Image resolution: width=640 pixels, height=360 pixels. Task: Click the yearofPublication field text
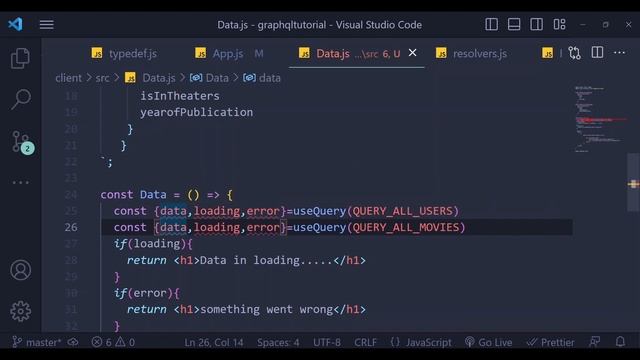click(197, 112)
